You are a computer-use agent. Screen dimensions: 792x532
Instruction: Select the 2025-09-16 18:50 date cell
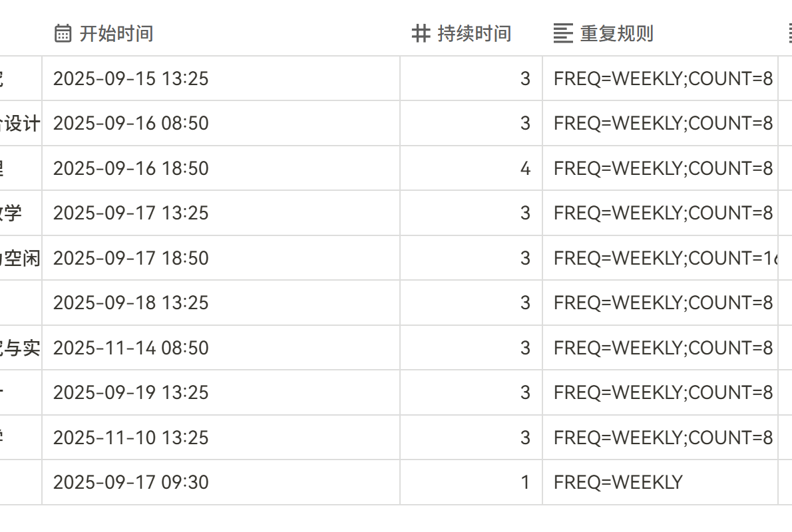point(131,168)
